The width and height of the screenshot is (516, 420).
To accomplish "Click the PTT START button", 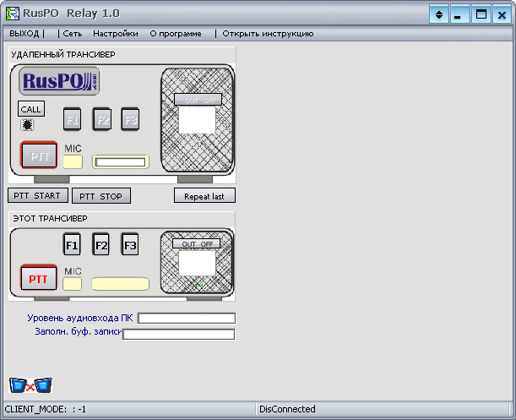I will pos(38,196).
